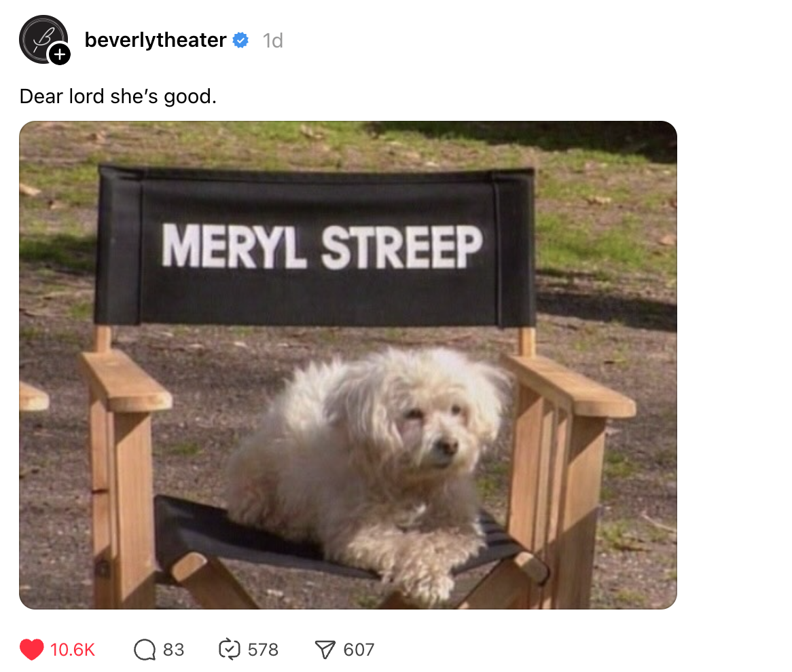Viewport: 792px width, 672px height.
Task: Open the dog-on-chair photo full size
Action: click(348, 365)
